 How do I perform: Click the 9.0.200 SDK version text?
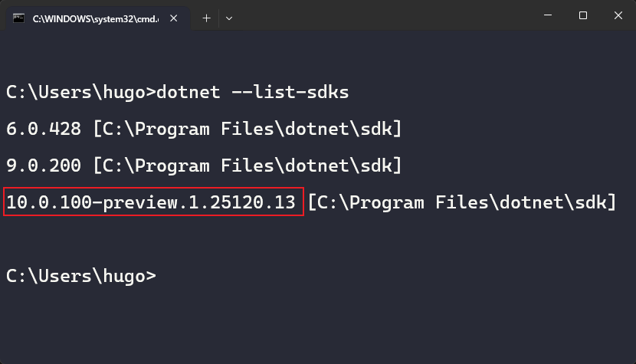(x=44, y=165)
